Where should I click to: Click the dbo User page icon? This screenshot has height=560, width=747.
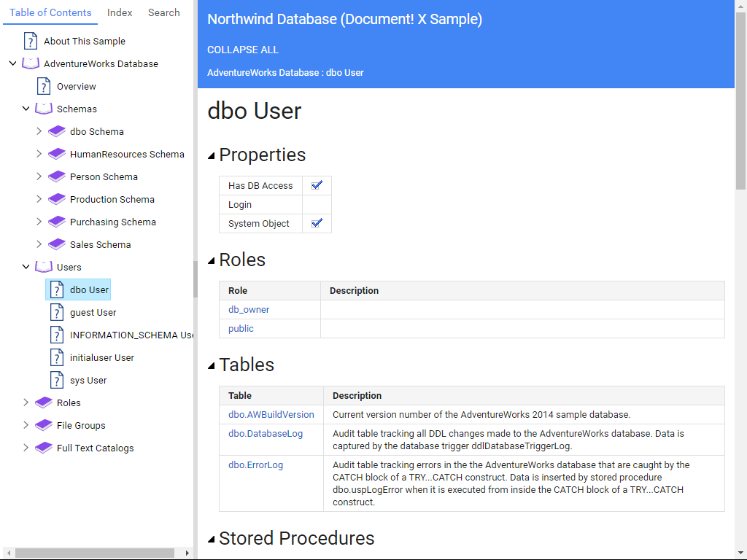coord(57,289)
